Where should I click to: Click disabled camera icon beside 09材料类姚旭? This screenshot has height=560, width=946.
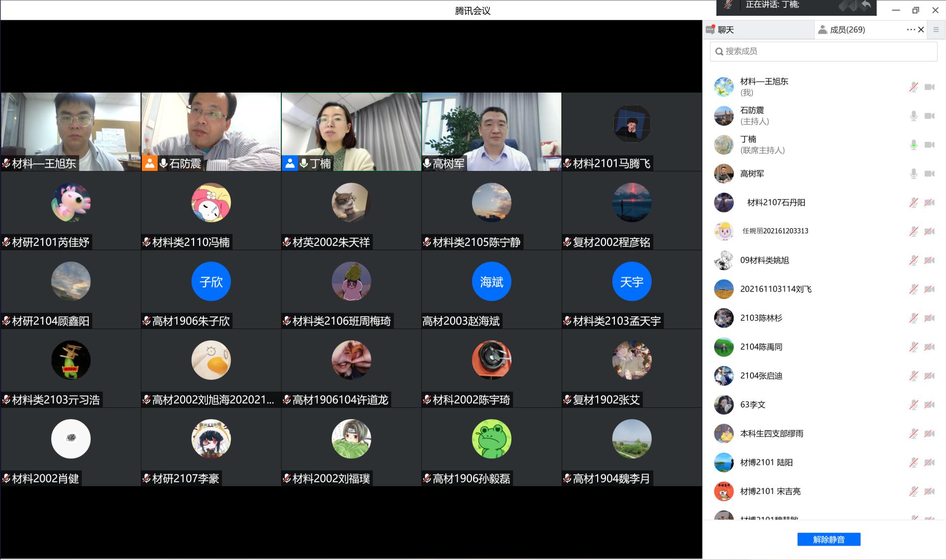(929, 261)
